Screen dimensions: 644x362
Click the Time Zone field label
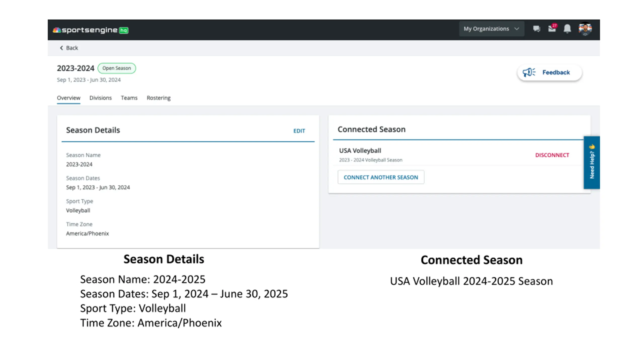[79, 224]
